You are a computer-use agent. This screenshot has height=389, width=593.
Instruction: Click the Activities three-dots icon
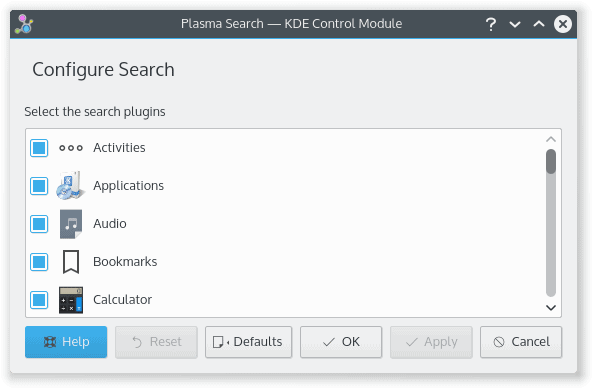71,148
